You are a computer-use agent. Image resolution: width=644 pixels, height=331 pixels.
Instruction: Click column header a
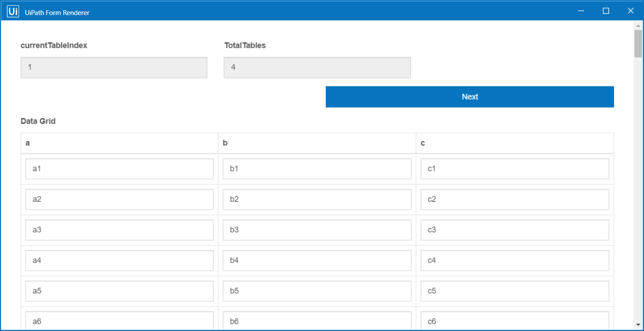point(28,143)
